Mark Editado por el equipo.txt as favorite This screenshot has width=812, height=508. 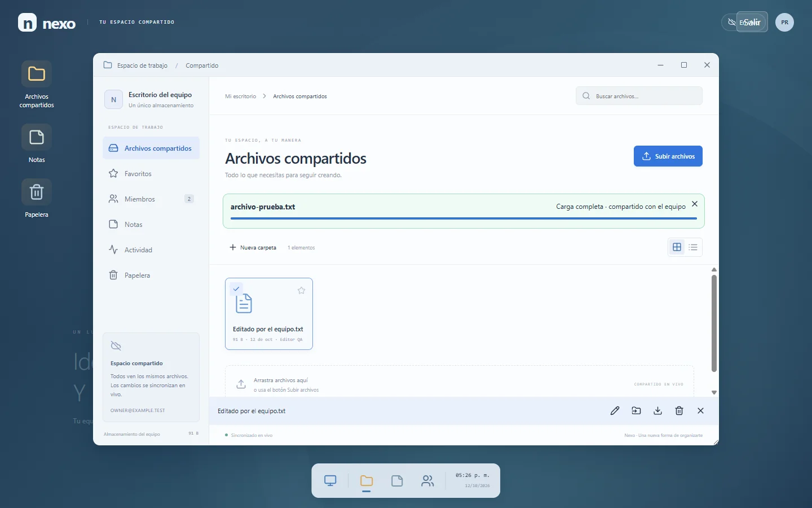coord(301,290)
